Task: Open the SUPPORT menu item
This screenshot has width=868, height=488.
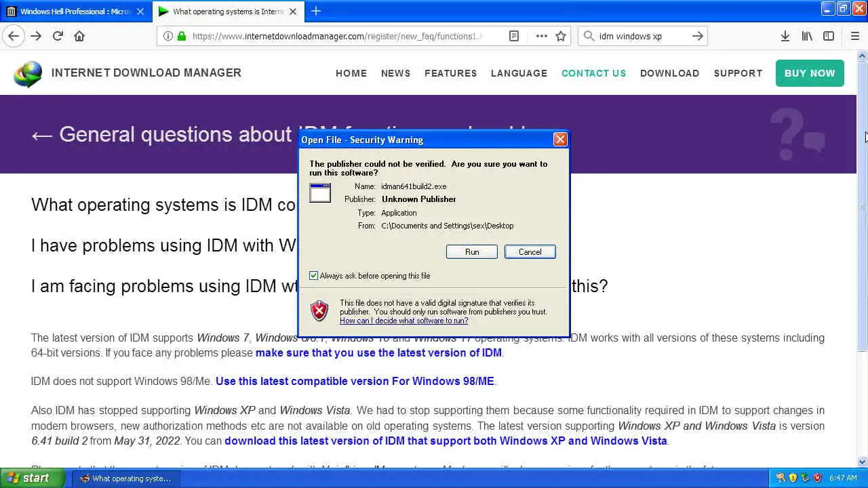Action: point(738,73)
